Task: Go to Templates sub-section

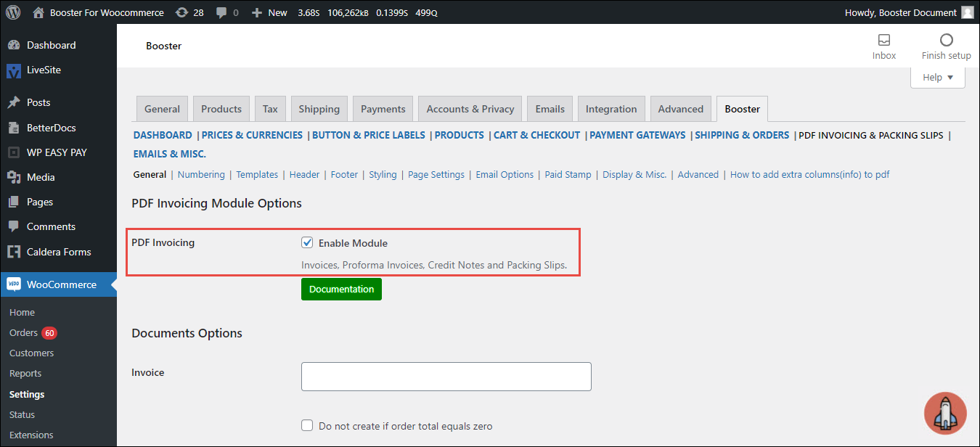Action: click(257, 174)
